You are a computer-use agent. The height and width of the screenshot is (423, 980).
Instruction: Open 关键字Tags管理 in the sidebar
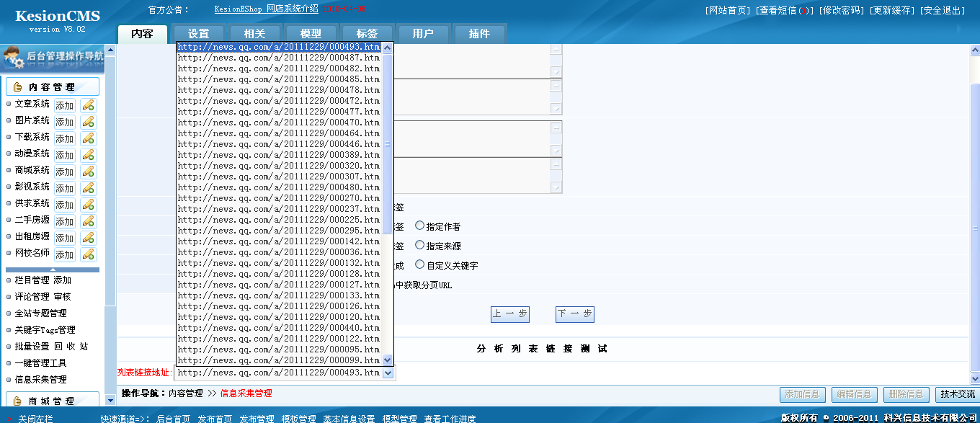pos(45,330)
